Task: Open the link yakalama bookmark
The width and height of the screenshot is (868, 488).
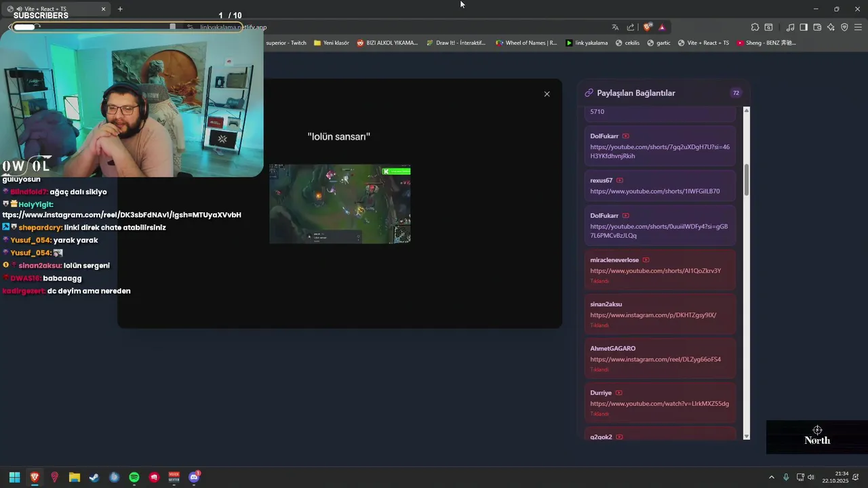Action: pyautogui.click(x=587, y=43)
